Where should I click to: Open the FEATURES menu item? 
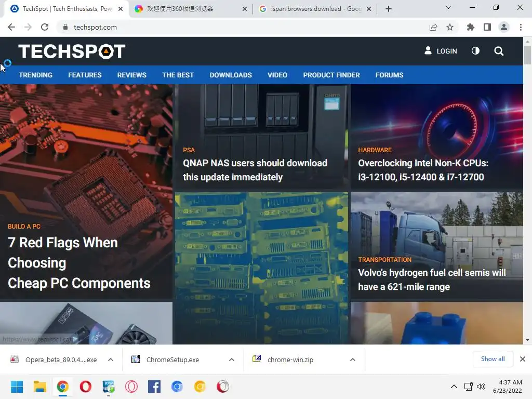(85, 75)
